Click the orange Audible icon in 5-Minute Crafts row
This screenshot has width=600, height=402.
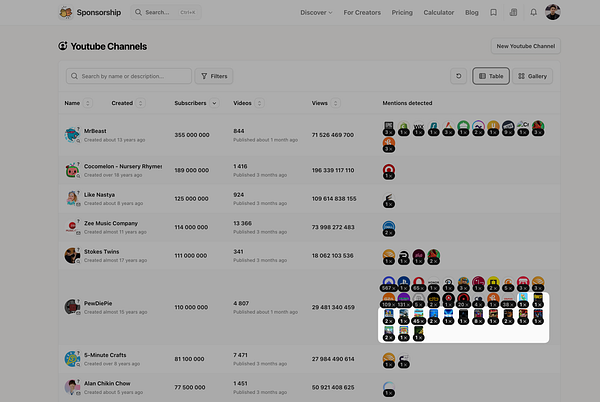click(x=389, y=360)
